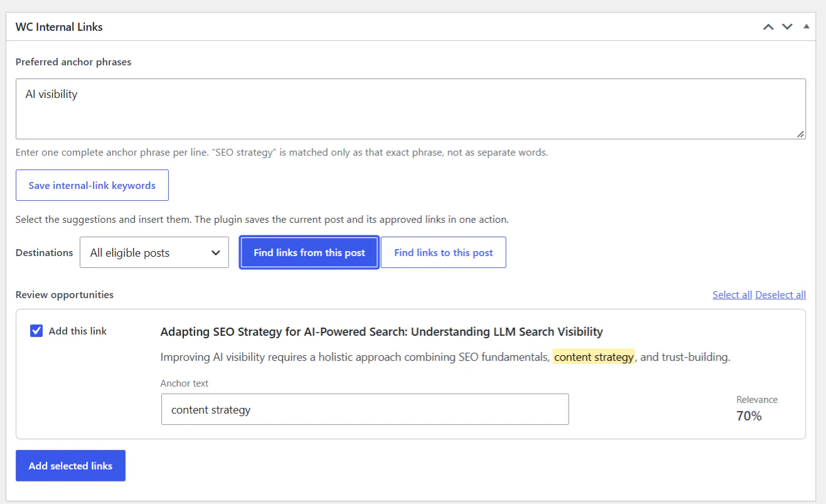Find links to this post

tap(444, 252)
